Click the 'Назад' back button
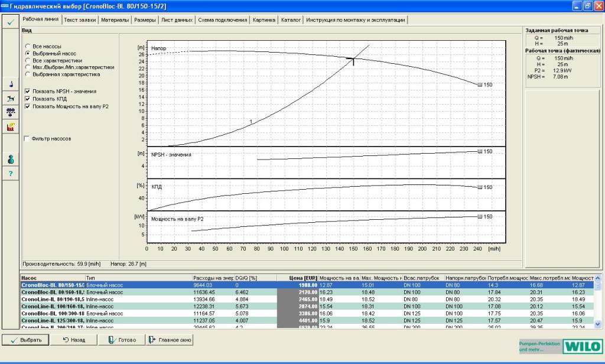Image resolution: width=605 pixels, height=364 pixels. 74,340
